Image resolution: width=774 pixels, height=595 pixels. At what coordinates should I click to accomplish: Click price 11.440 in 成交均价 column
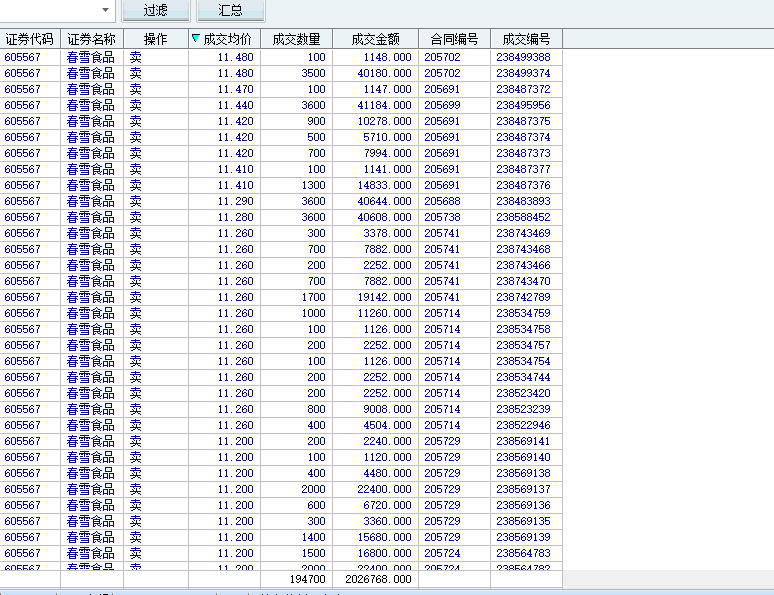[235, 105]
